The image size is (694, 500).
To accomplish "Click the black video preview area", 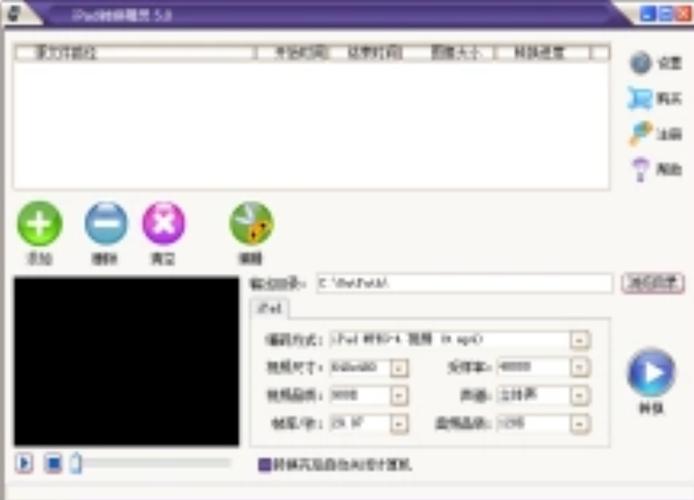I will pyautogui.click(x=127, y=361).
